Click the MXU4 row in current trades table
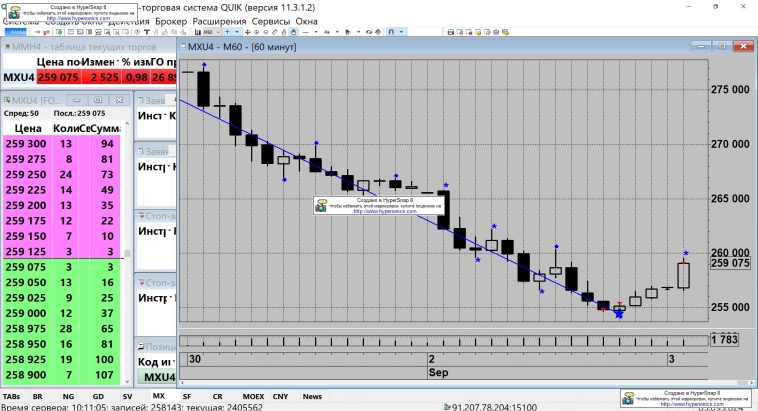This screenshot has height=411, width=758. 89,77
